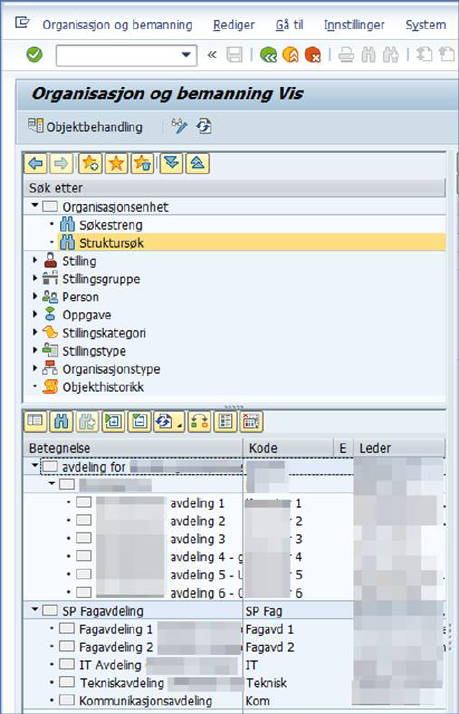Select the Objekthistorikk entry
The height and width of the screenshot is (714, 459).
(x=103, y=387)
